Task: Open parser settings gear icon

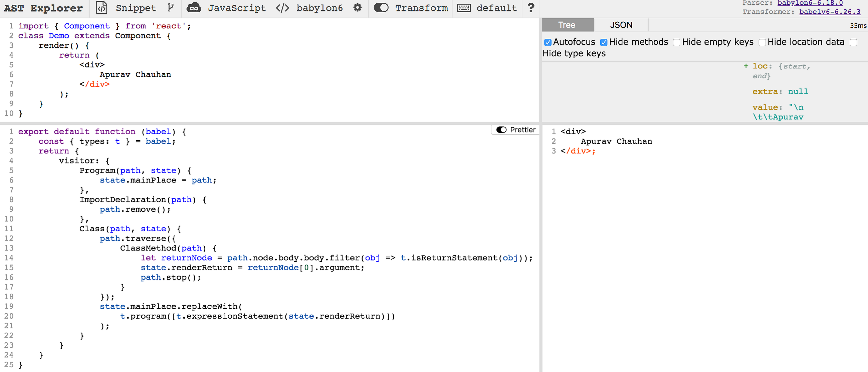Action: (358, 8)
